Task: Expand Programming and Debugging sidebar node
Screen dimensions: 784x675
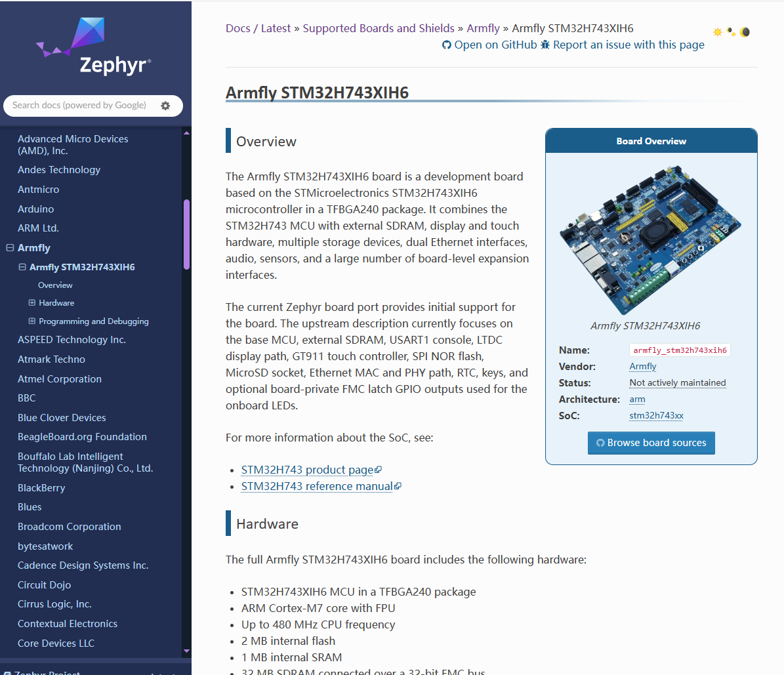Action: click(x=32, y=321)
